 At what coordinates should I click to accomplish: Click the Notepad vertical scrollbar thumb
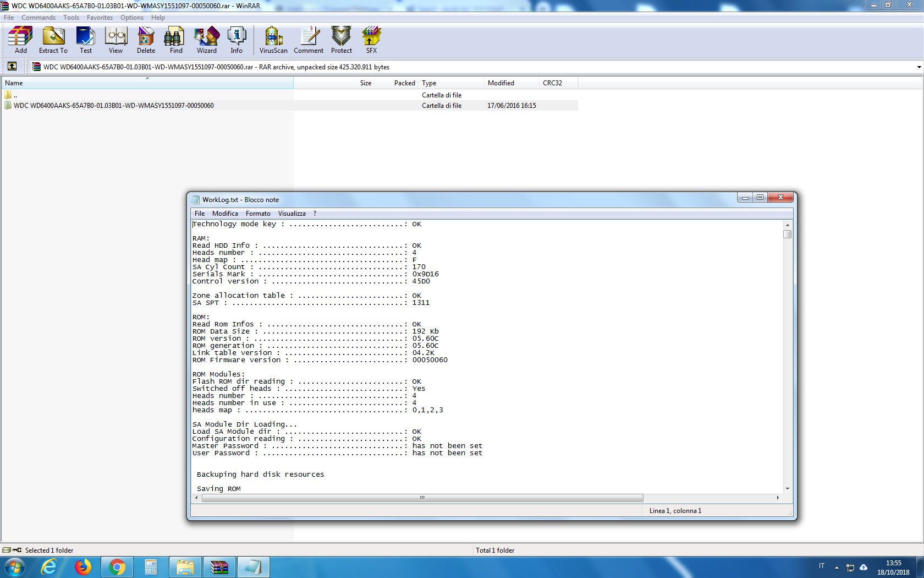coord(788,235)
